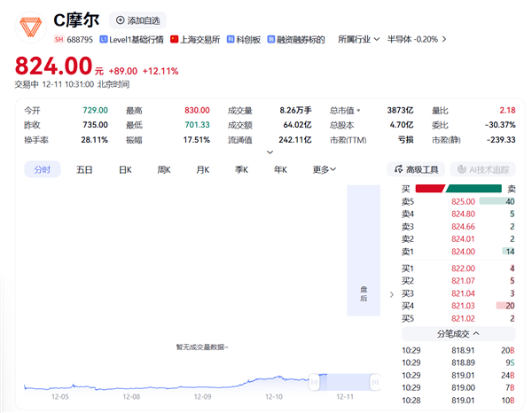The height and width of the screenshot is (413, 532).
Task: Click the 融资融券标的 tag
Action: click(297, 39)
